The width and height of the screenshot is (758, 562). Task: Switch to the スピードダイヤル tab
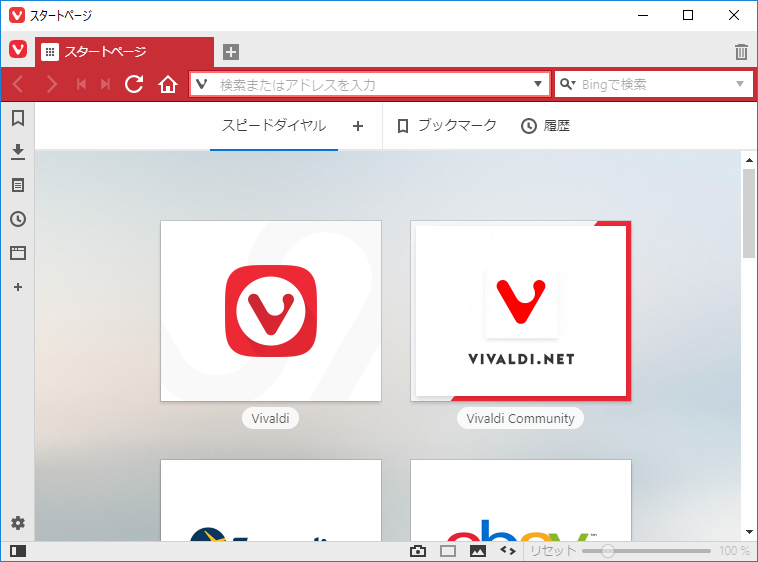click(x=274, y=126)
